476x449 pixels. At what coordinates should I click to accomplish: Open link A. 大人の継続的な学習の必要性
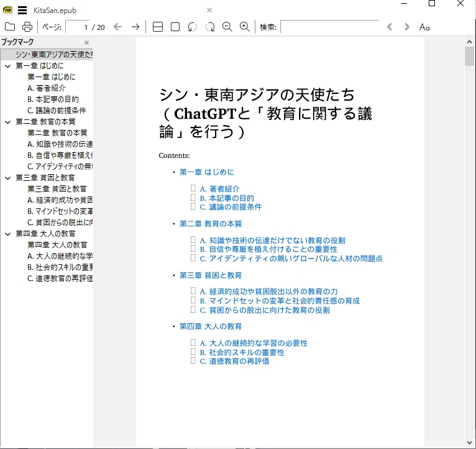pyautogui.click(x=254, y=343)
